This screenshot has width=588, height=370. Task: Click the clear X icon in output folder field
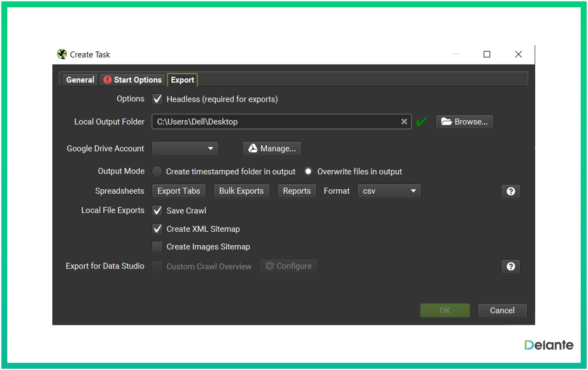click(x=404, y=122)
